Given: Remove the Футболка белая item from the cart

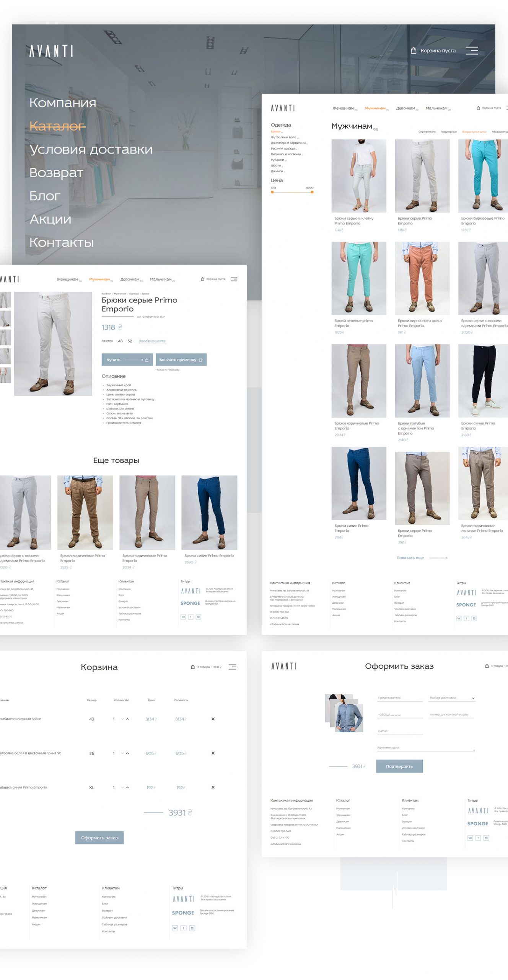Looking at the screenshot, I should point(213,753).
